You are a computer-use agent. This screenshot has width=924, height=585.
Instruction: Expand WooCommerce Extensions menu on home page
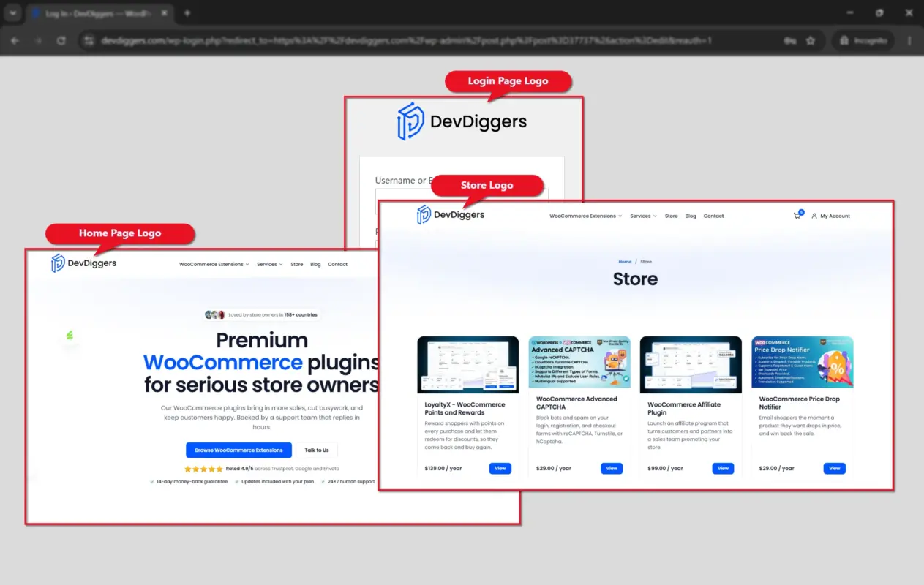(214, 264)
